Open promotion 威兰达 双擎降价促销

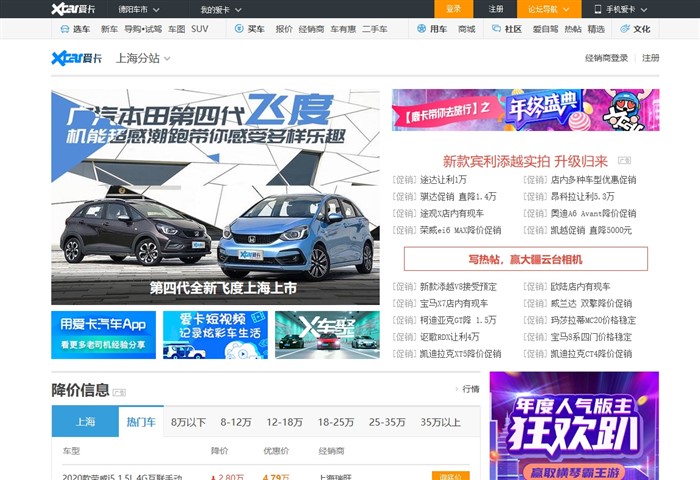tap(591, 304)
